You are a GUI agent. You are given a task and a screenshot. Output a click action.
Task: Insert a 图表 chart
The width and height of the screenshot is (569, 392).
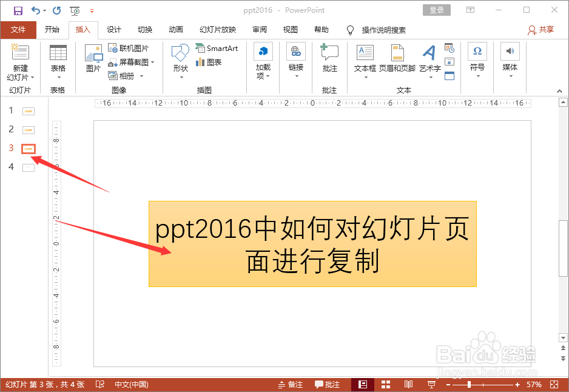(x=209, y=63)
